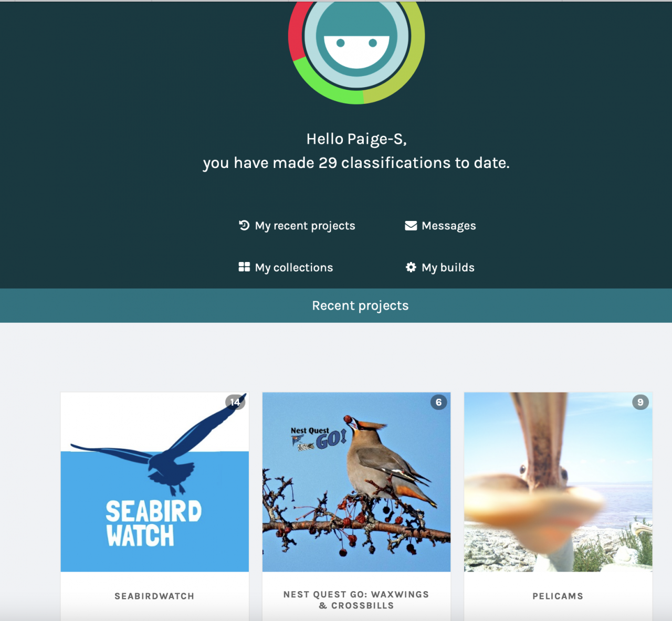Image resolution: width=672 pixels, height=621 pixels.
Task: Click the My builds gear icon
Action: point(411,267)
